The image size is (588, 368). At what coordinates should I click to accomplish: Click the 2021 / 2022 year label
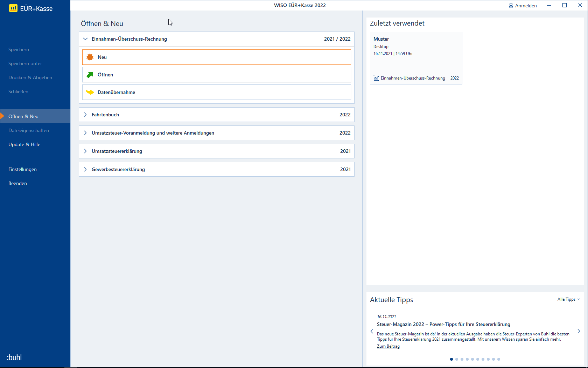point(337,39)
